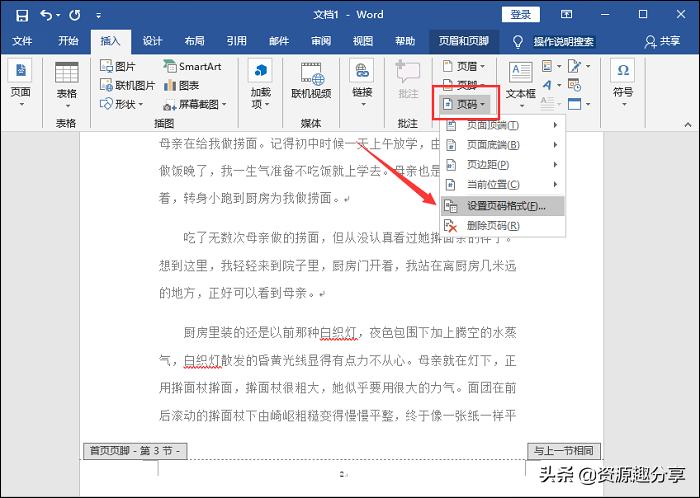
Task: Click the 首页页脚 - 第 3 节 label
Action: (x=135, y=451)
